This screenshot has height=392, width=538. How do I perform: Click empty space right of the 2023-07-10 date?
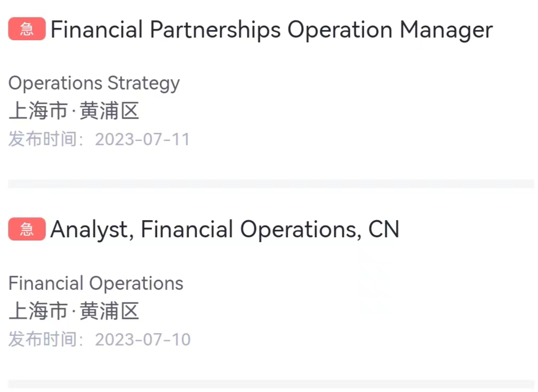(348, 340)
